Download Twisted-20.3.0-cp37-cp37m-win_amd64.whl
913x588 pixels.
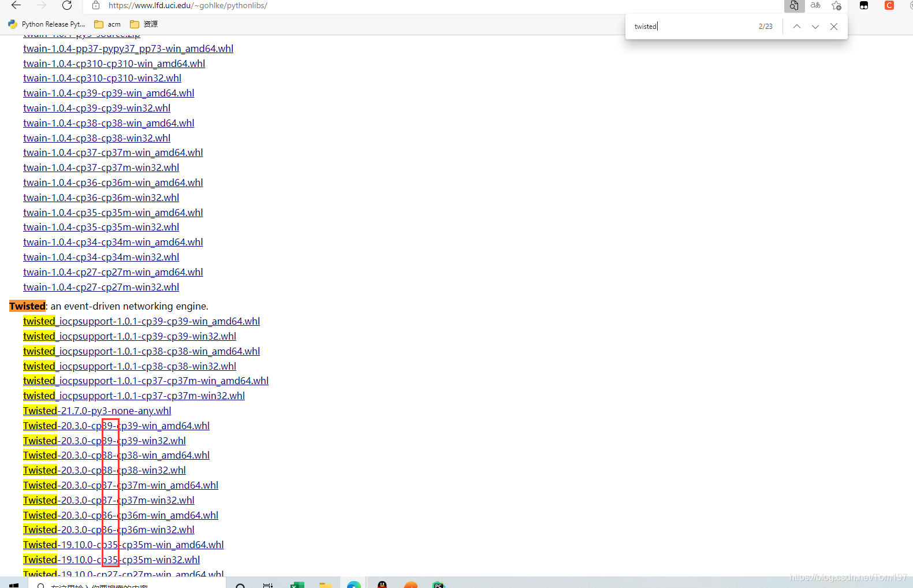(x=121, y=485)
